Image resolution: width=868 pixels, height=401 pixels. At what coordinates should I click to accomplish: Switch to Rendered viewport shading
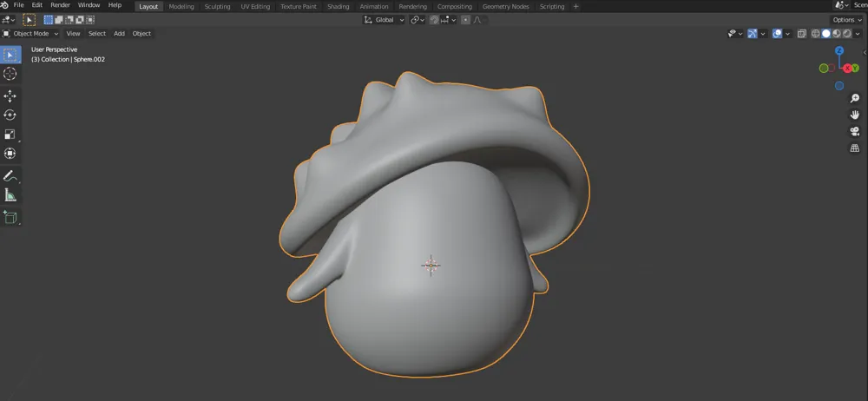[847, 34]
